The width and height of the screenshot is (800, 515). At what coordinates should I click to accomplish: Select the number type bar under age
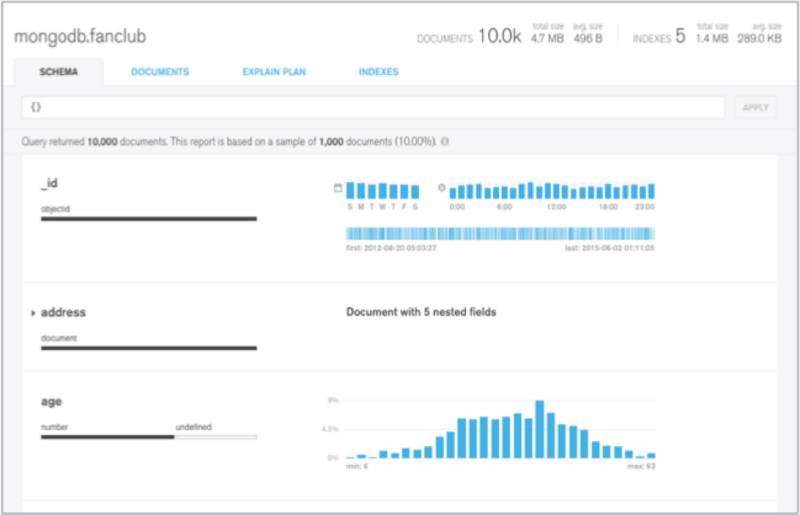tap(107, 437)
